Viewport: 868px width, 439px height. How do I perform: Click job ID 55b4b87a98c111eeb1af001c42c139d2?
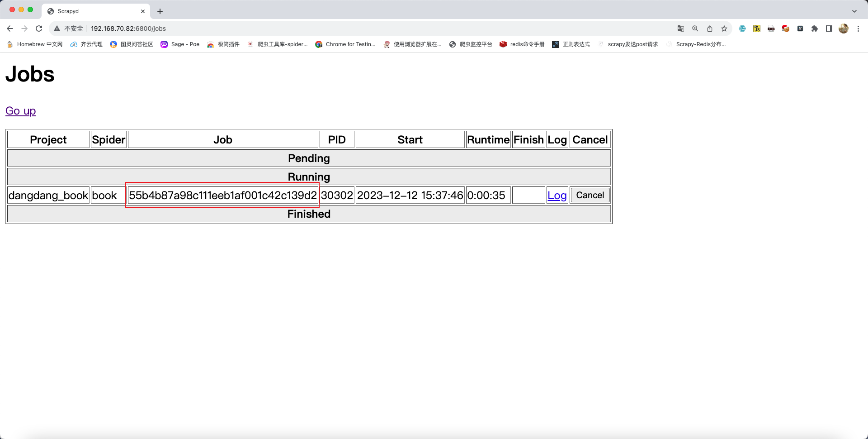coord(223,196)
